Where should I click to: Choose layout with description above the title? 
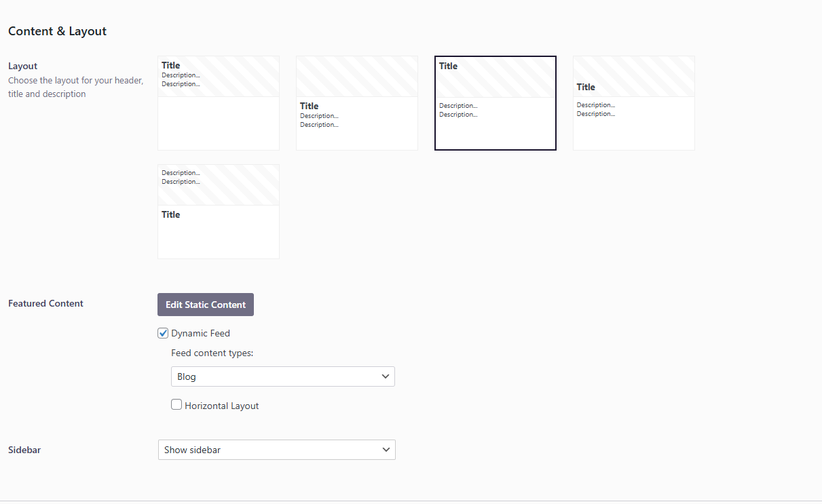(x=219, y=212)
